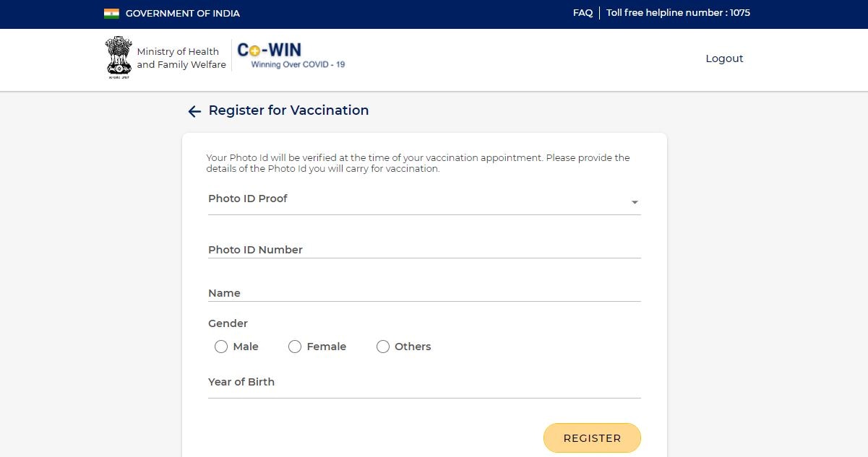The width and height of the screenshot is (868, 457).
Task: Click Logout in the header
Action: 724,58
